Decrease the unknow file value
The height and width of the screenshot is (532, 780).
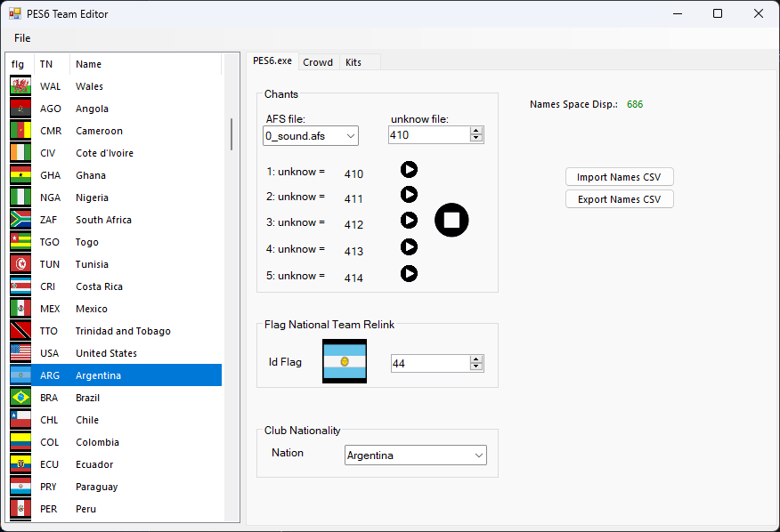pyautogui.click(x=476, y=138)
